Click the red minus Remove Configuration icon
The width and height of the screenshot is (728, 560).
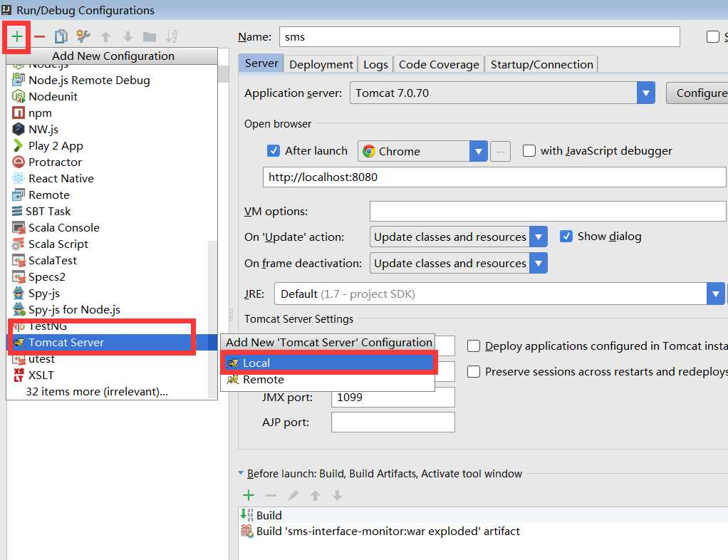[x=39, y=36]
